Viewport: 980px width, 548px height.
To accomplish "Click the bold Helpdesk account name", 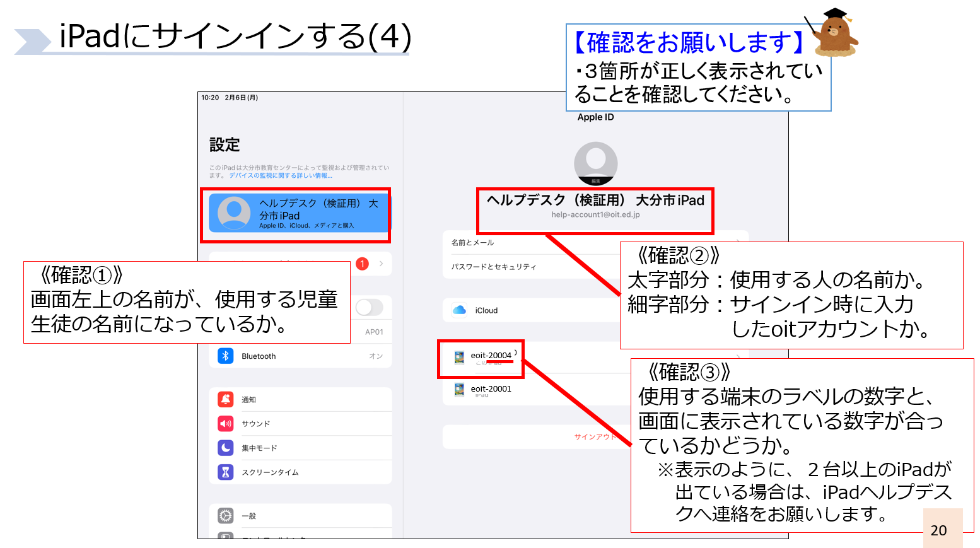I will (x=595, y=200).
